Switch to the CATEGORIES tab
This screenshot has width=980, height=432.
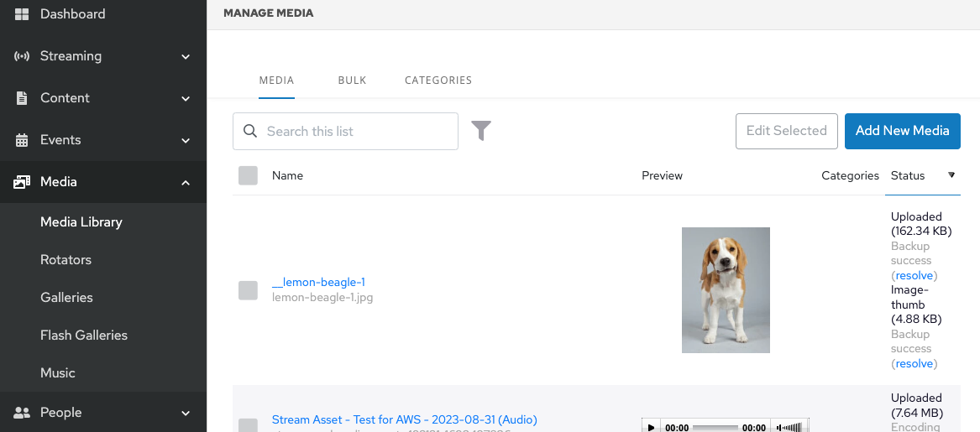tap(438, 81)
